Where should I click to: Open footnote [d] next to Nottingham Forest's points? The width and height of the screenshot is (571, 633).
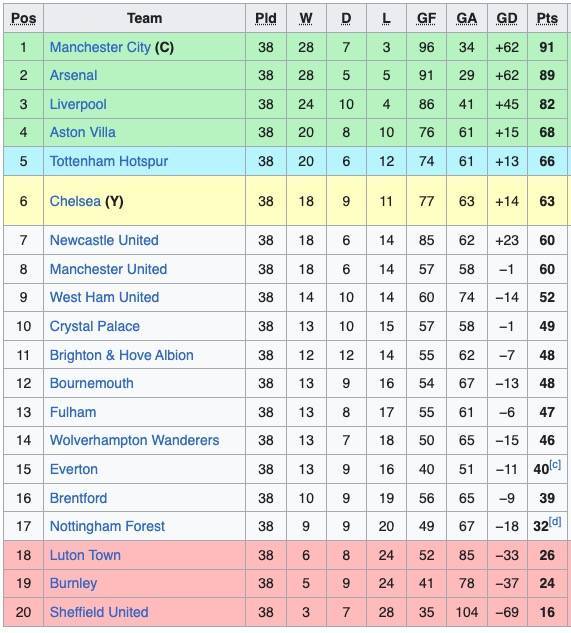click(555, 522)
